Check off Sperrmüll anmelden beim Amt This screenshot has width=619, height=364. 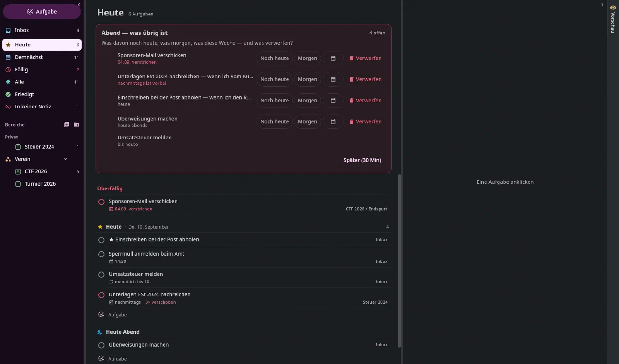coord(101,255)
